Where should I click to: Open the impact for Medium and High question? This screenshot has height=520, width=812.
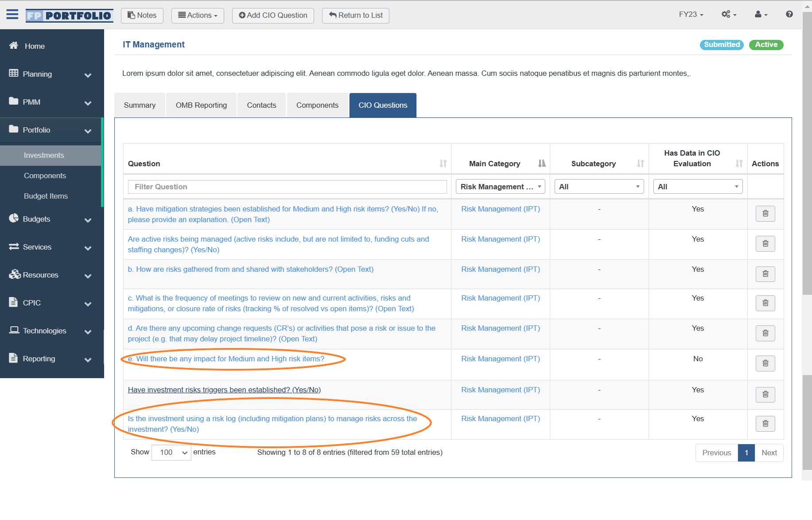226,359
